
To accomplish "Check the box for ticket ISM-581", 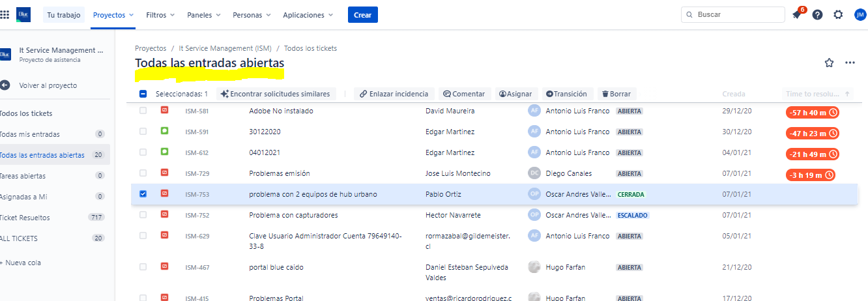I will click(x=143, y=111).
